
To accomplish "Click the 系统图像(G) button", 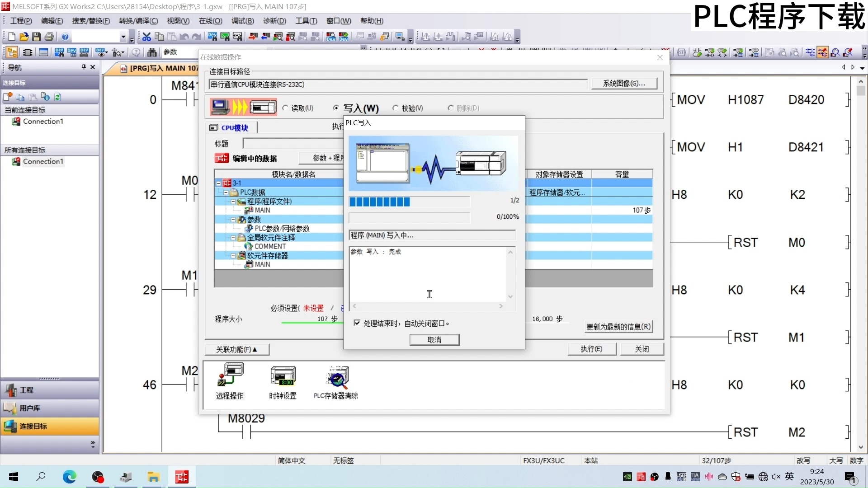I will 624,83.
